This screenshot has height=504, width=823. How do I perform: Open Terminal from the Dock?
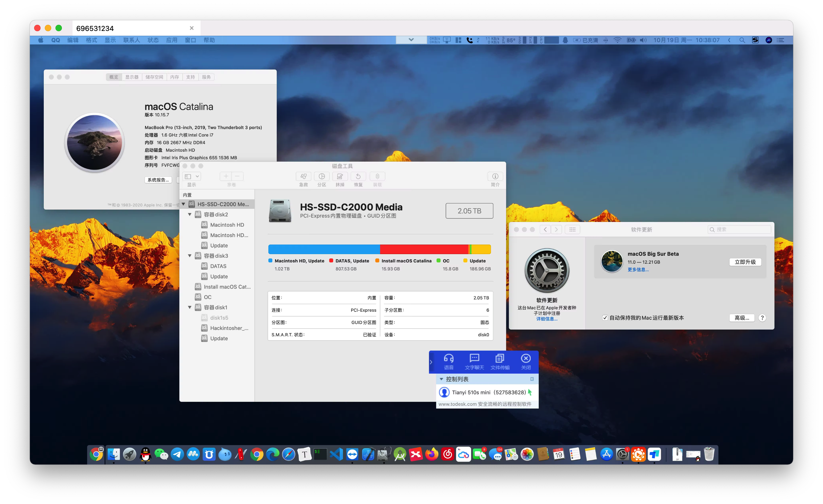320,455
